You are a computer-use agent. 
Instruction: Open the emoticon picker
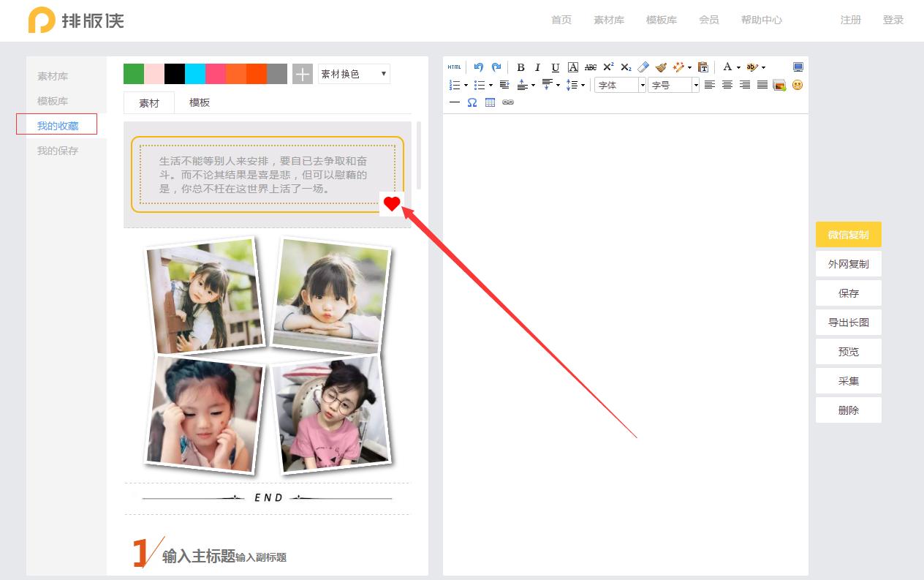click(798, 85)
